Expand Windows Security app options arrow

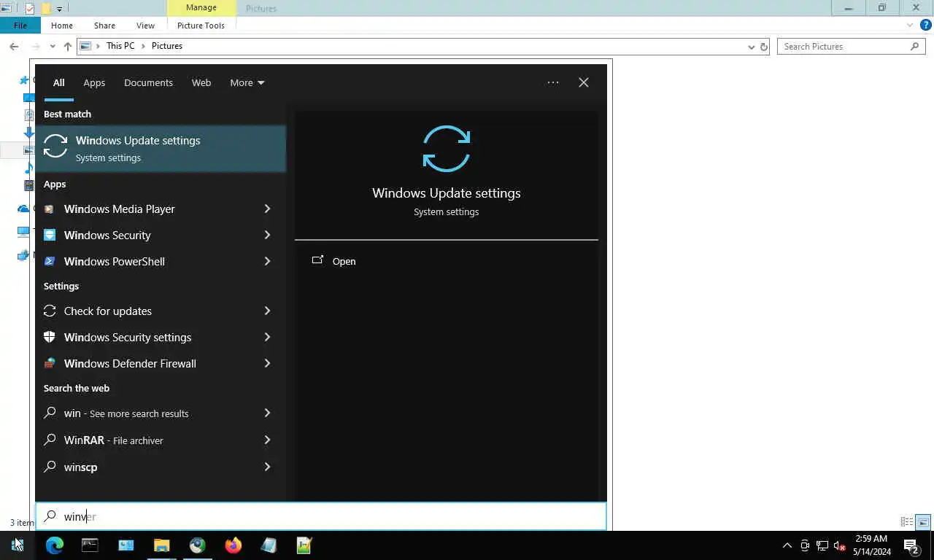267,236
